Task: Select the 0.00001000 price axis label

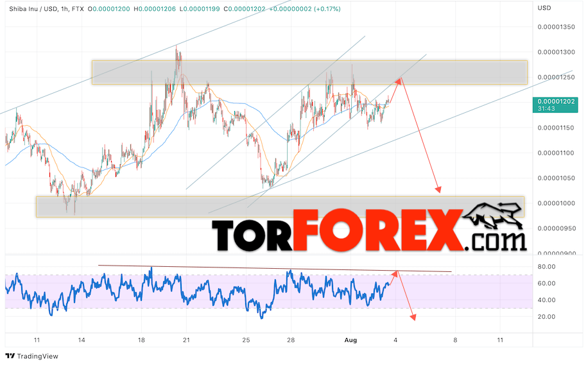Action: coord(556,203)
